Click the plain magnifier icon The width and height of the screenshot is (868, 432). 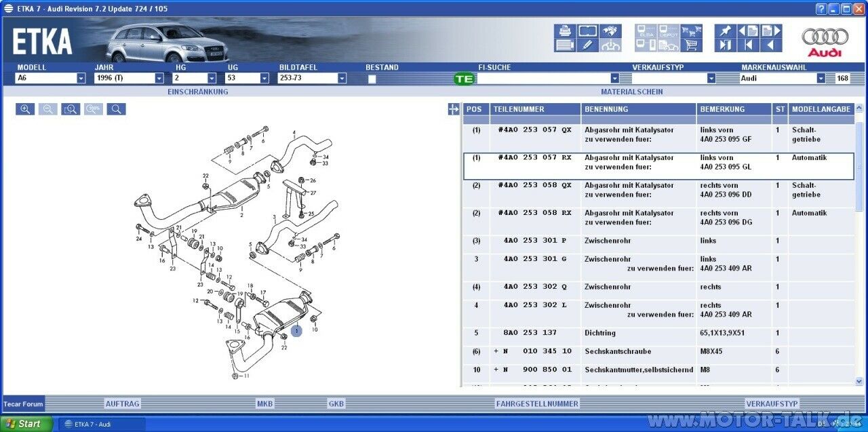[117, 109]
